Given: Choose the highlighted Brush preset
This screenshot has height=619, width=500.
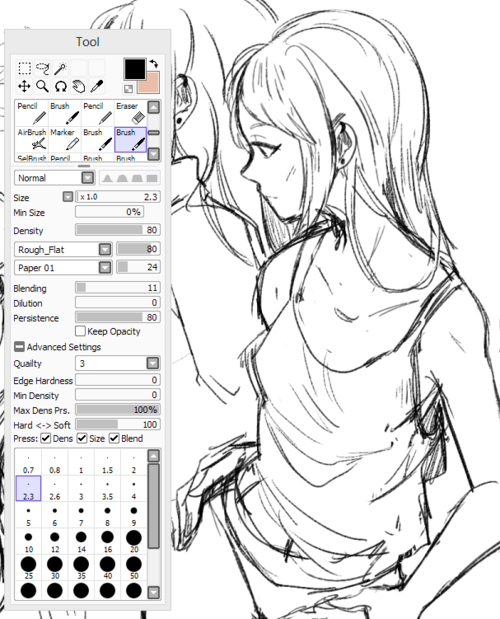Looking at the screenshot, I should tap(131, 139).
